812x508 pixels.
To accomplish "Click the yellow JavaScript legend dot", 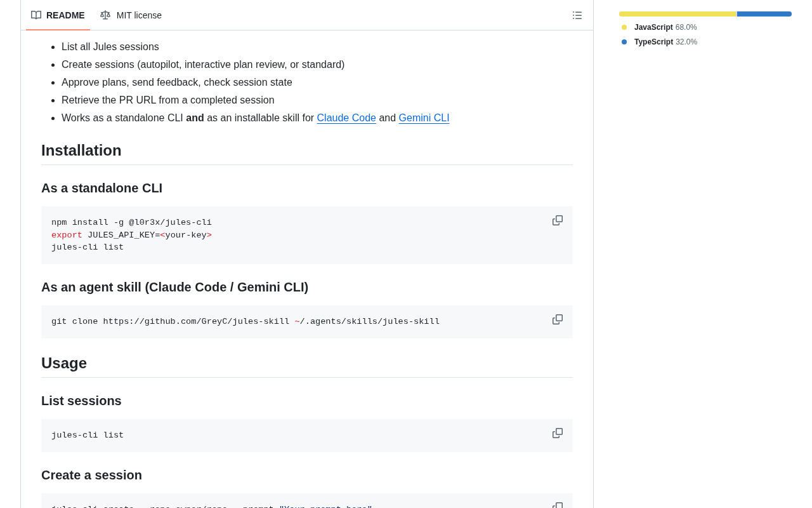I will (x=624, y=27).
